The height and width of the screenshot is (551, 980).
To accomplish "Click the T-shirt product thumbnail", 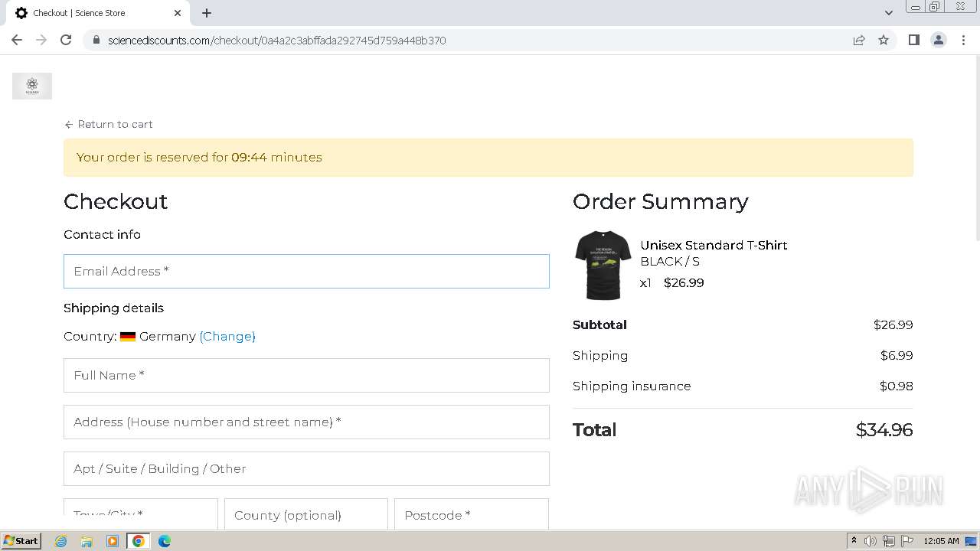I will 603,265.
